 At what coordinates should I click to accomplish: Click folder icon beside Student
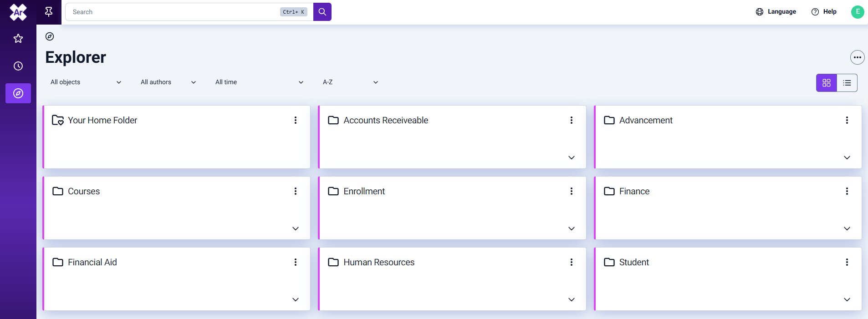pos(609,262)
